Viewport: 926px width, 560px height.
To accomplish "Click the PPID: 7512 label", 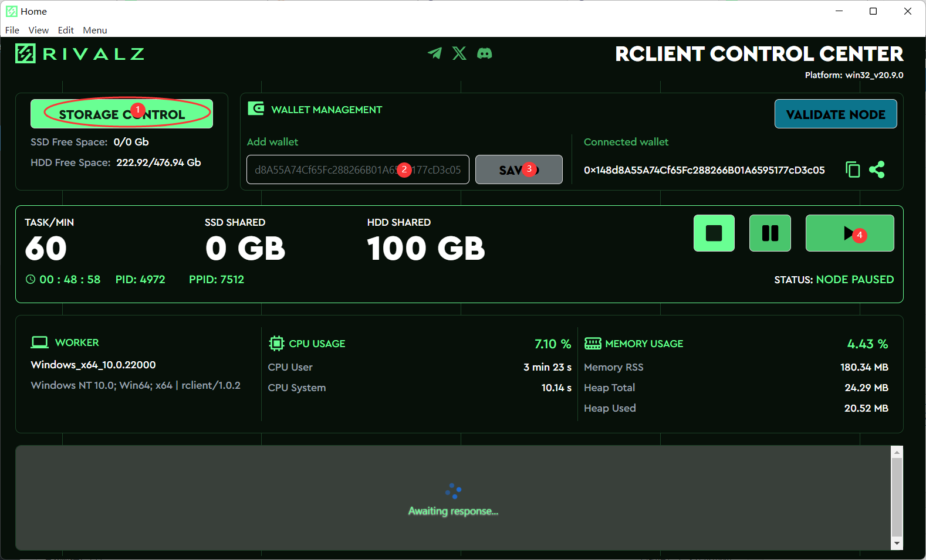I will (217, 280).
